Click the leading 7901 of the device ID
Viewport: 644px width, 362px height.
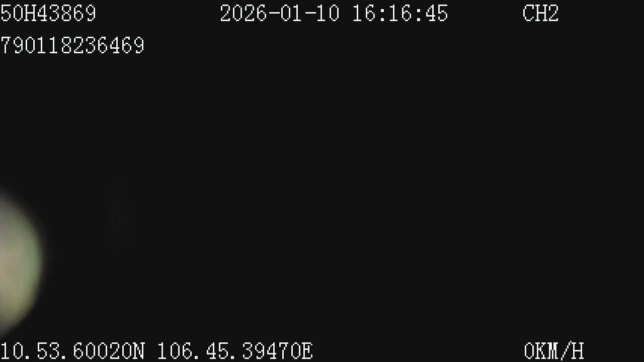click(24, 45)
